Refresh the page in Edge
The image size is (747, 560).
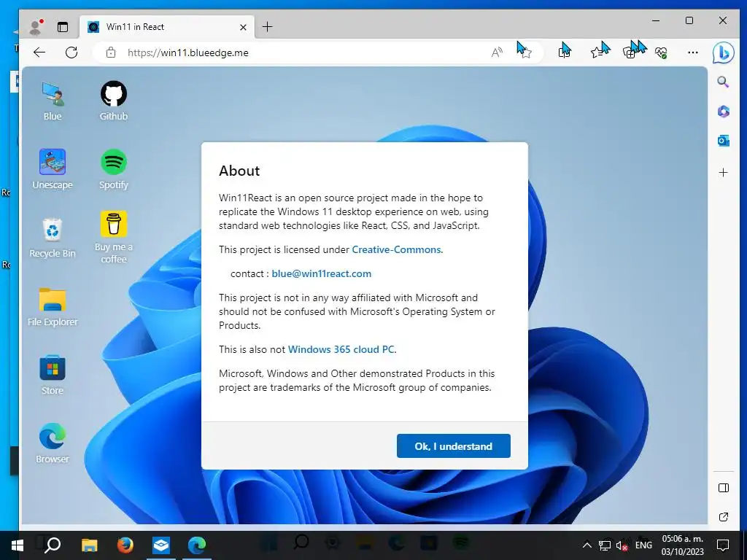point(71,52)
